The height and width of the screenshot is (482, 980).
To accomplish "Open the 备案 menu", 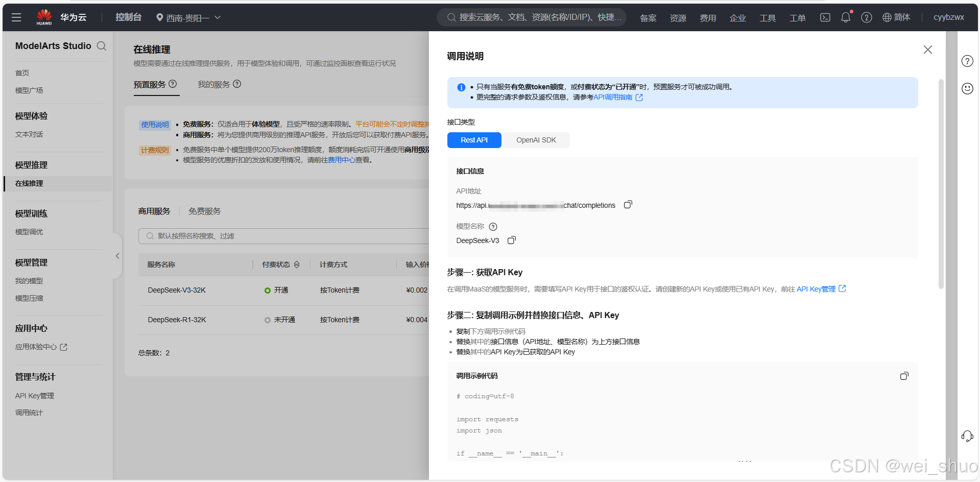I will tap(648, 18).
